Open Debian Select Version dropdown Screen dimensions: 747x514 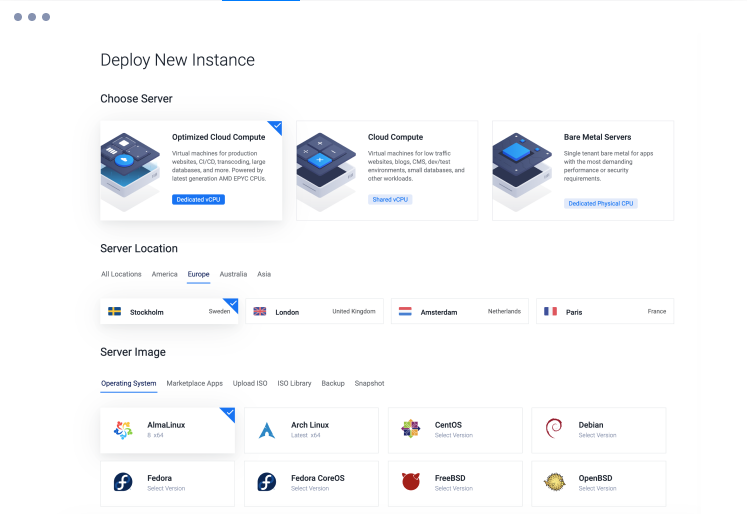pos(597,435)
